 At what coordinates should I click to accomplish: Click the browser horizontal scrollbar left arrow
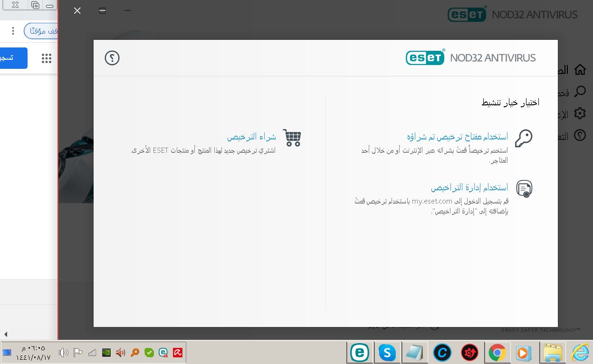pos(6,334)
